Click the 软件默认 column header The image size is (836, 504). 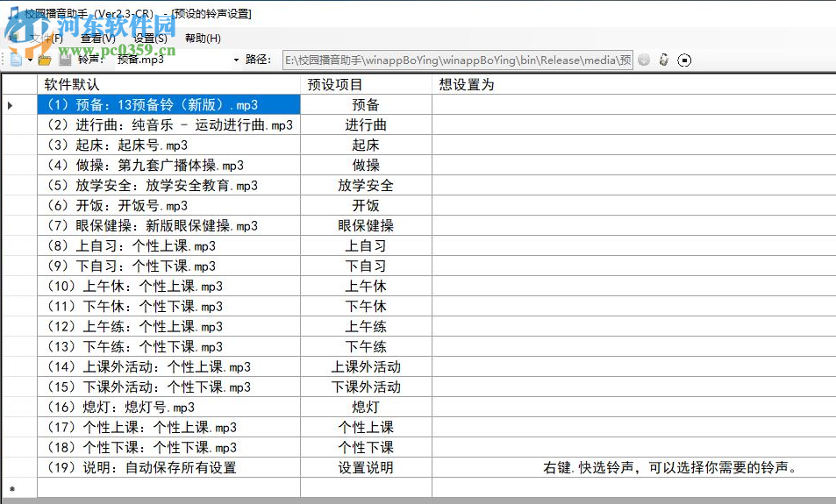[x=169, y=84]
